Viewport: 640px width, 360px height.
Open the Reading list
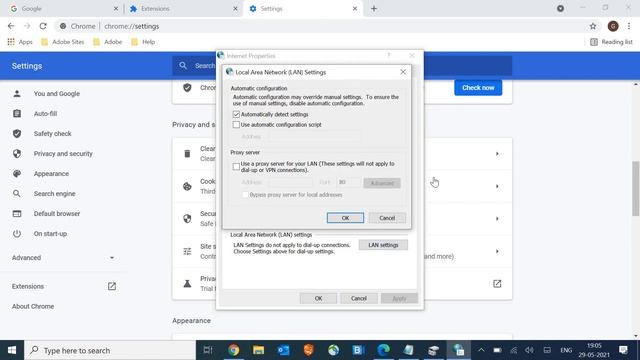point(611,42)
